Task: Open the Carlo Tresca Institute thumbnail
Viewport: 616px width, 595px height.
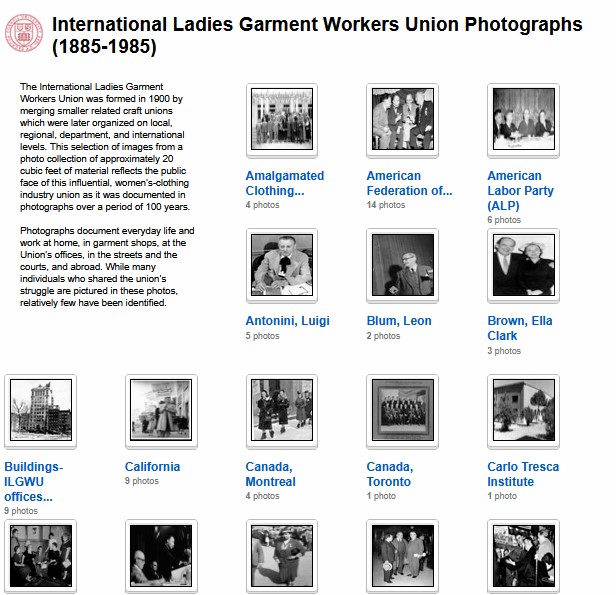Action: tap(523, 410)
